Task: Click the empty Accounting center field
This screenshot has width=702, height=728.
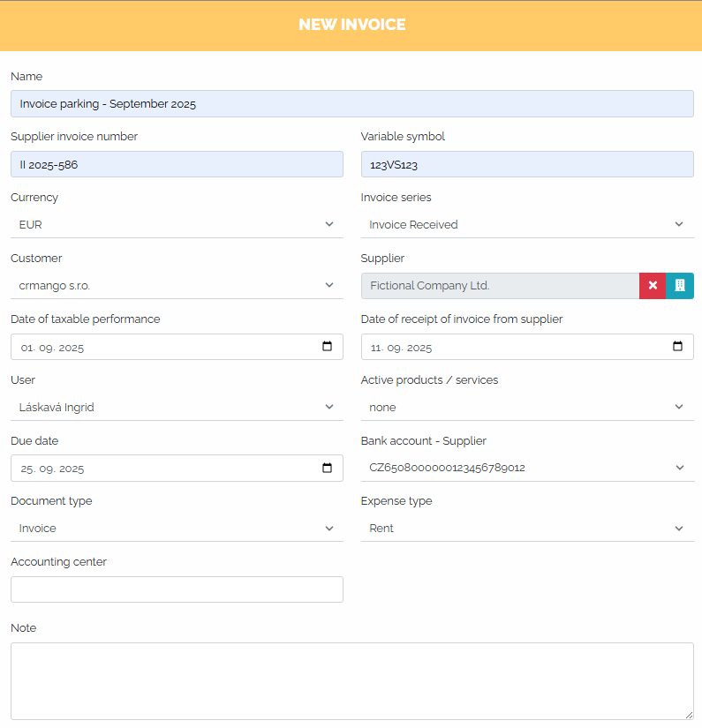Action: tap(177, 589)
